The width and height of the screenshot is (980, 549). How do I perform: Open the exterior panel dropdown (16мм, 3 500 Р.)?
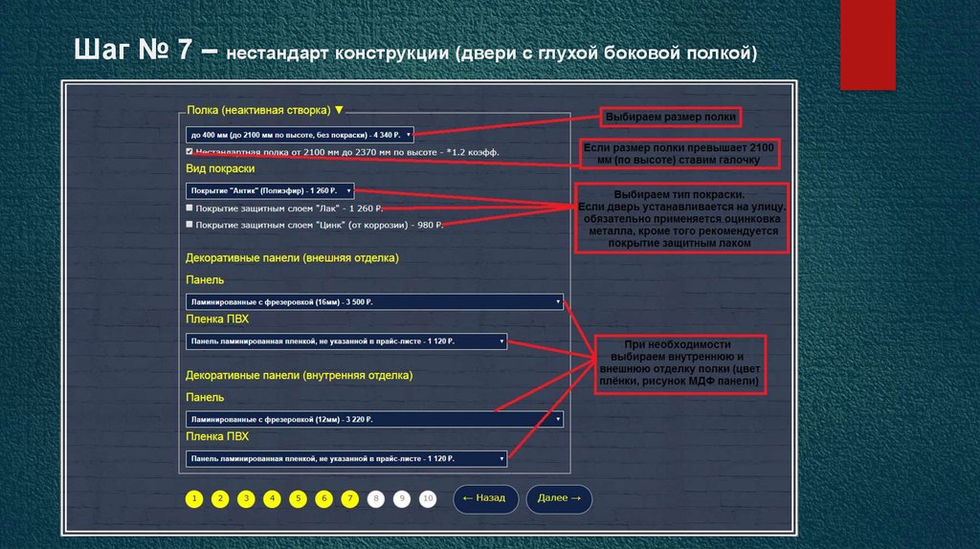click(374, 301)
